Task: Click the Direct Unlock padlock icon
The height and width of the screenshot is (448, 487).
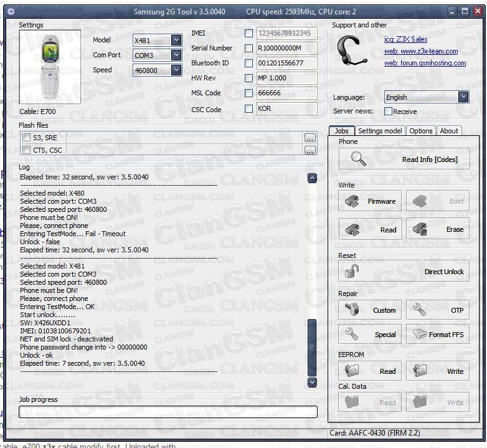Action: (352, 271)
